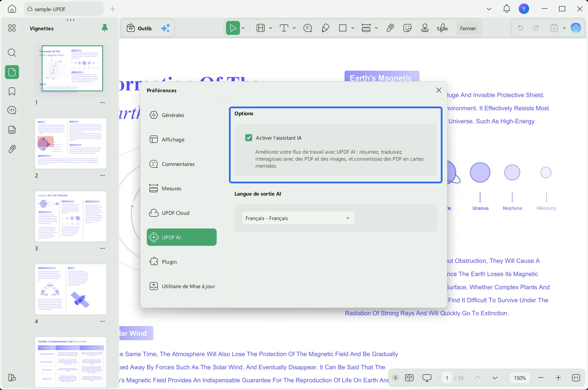
Task: Expand the highlight tool dropdown arrow
Action: click(x=271, y=28)
